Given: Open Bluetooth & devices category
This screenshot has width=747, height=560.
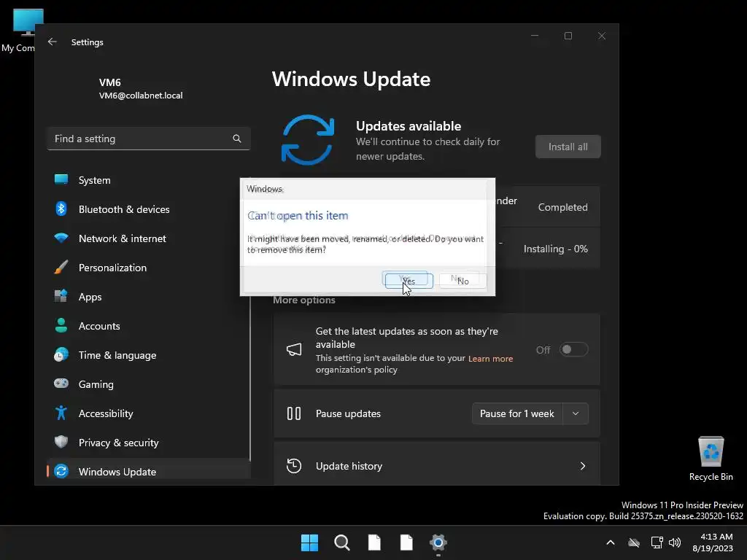Looking at the screenshot, I should [149, 209].
